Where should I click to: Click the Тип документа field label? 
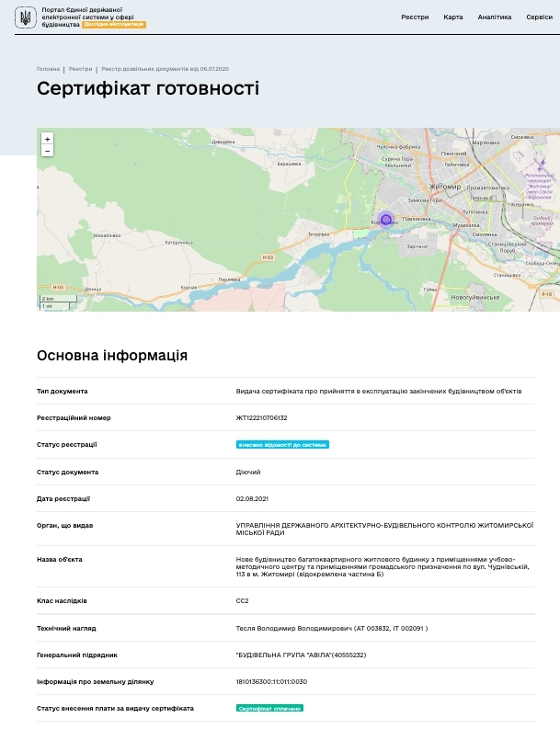[x=62, y=392]
